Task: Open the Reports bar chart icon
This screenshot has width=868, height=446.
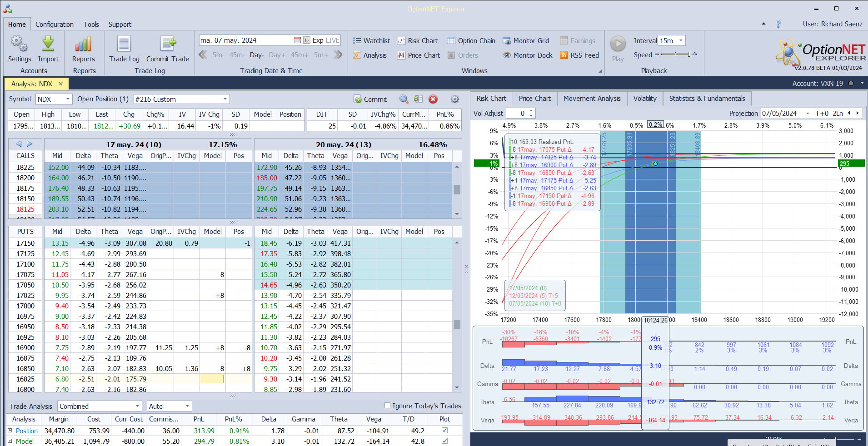Action: (x=84, y=44)
